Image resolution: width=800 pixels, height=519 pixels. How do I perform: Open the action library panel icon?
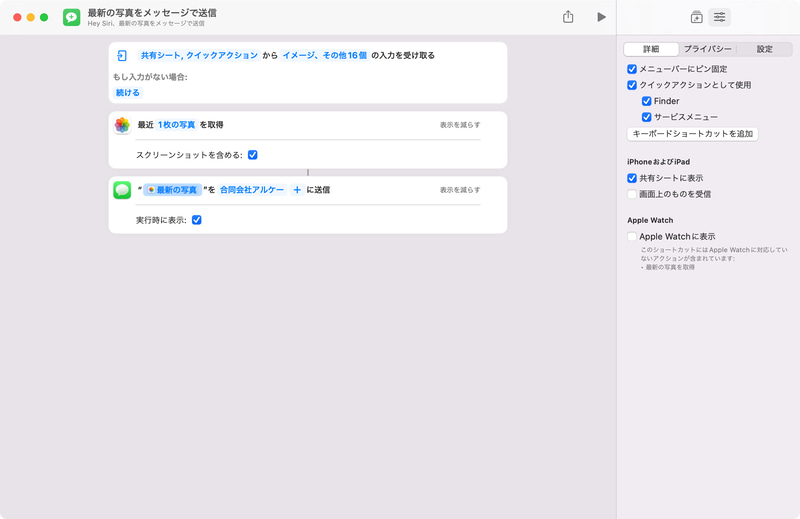(x=696, y=17)
